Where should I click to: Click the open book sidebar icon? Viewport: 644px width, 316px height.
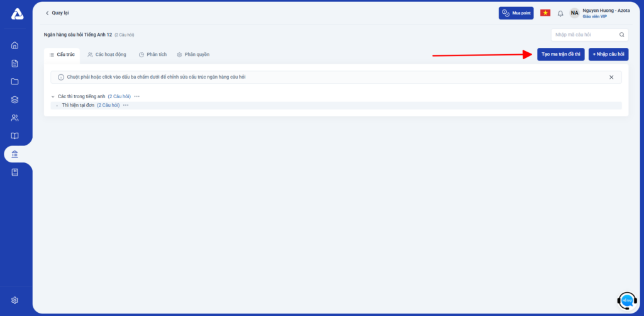click(15, 136)
